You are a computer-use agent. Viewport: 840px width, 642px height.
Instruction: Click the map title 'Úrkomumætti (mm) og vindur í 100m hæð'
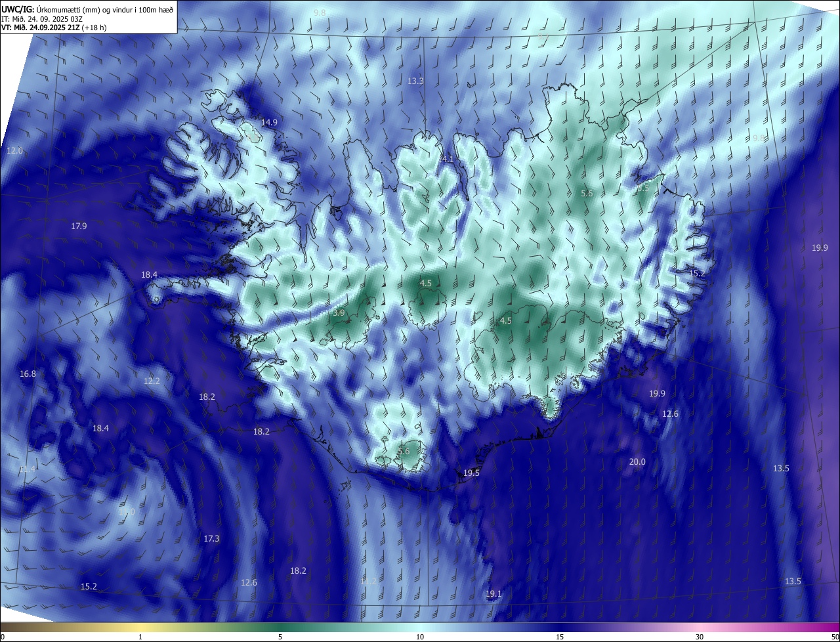(105, 9)
